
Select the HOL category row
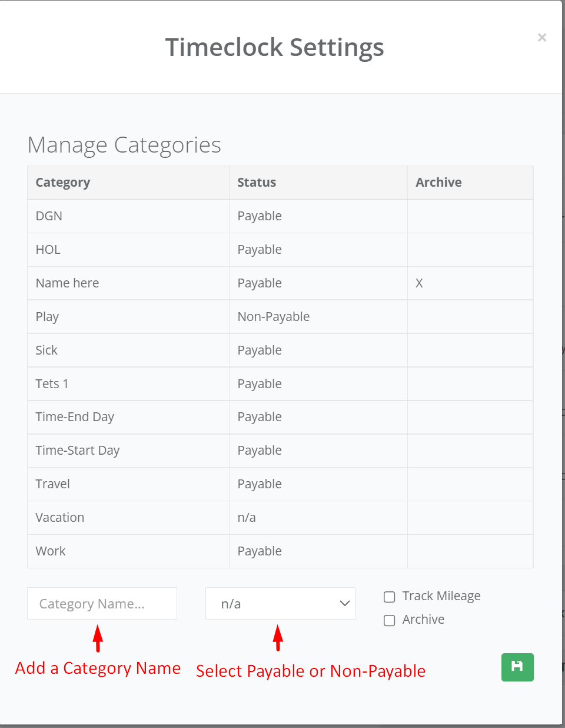click(x=48, y=250)
